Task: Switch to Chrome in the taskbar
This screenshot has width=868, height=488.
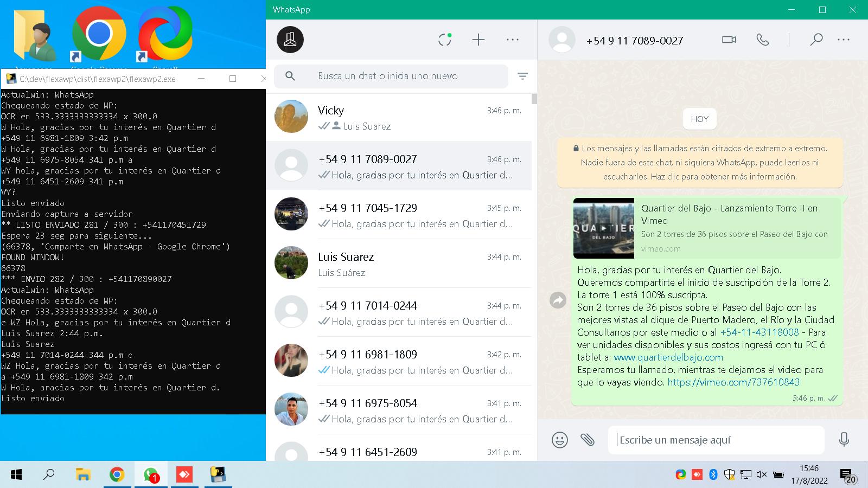Action: pos(117,475)
